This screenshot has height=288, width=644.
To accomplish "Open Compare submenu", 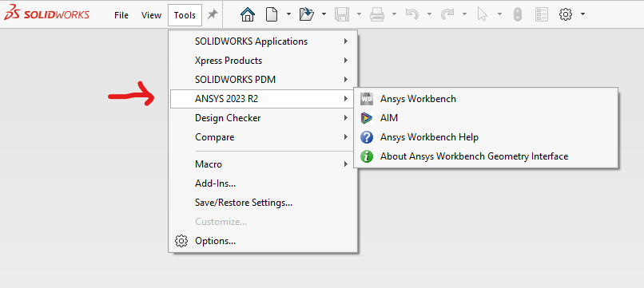I will click(263, 137).
